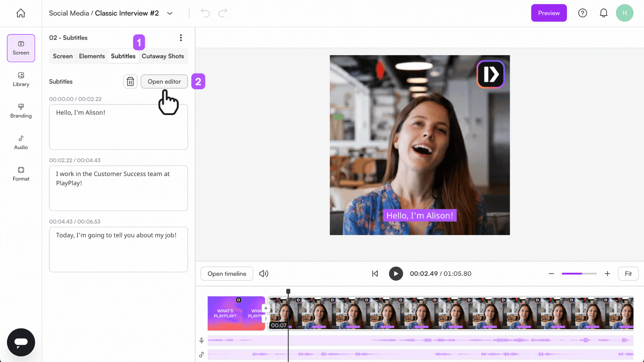Screen dimensions: 644x362
Task: Expand the clip plus button in timeline
Action: point(266,308)
